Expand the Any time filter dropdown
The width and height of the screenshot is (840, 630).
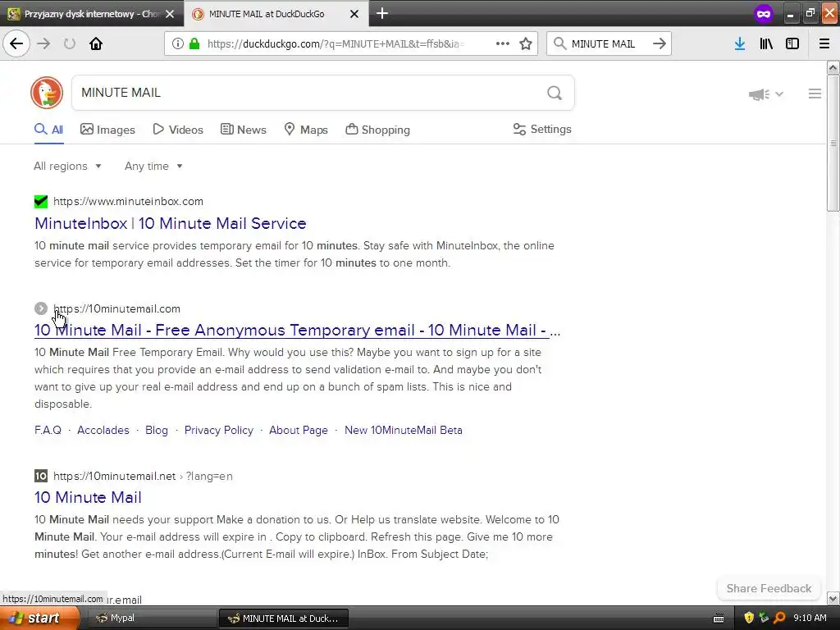click(x=153, y=166)
